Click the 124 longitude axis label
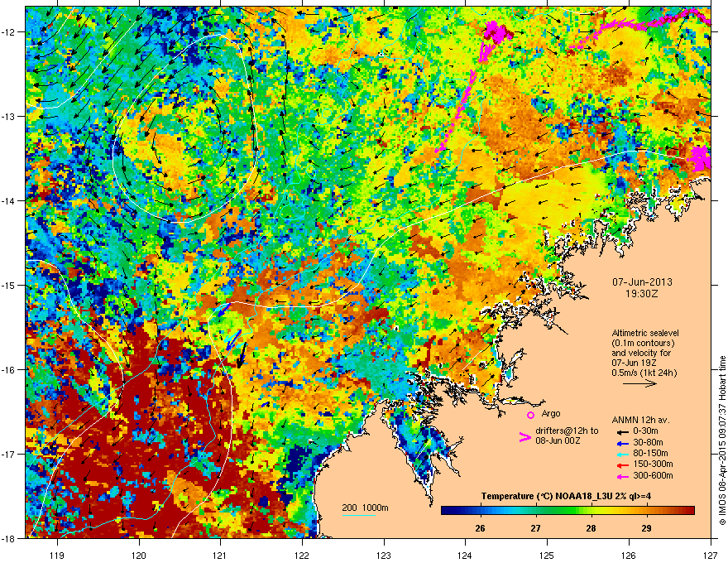728x563 pixels. (x=465, y=555)
